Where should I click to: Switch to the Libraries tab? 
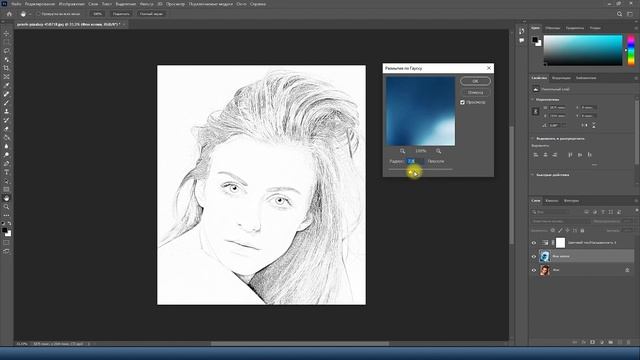pyautogui.click(x=586, y=78)
